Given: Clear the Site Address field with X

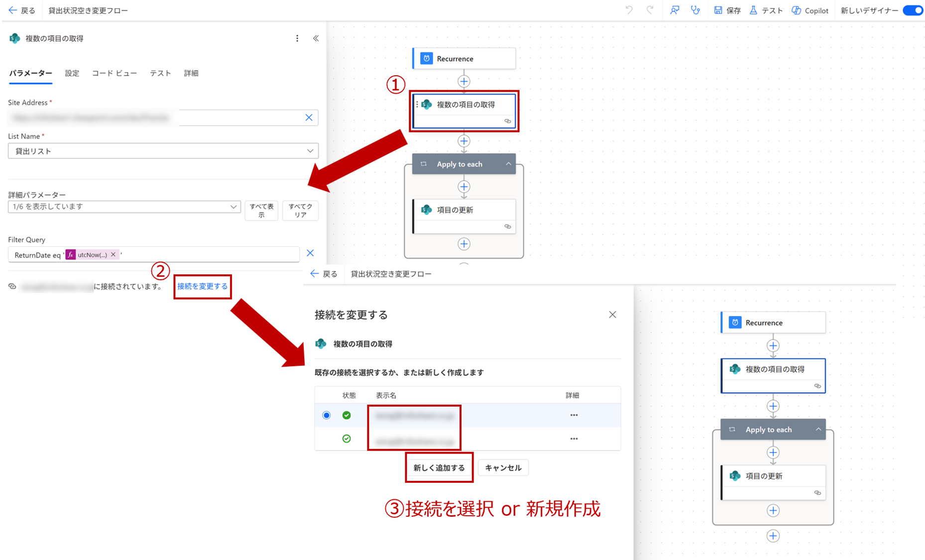Looking at the screenshot, I should point(309,117).
